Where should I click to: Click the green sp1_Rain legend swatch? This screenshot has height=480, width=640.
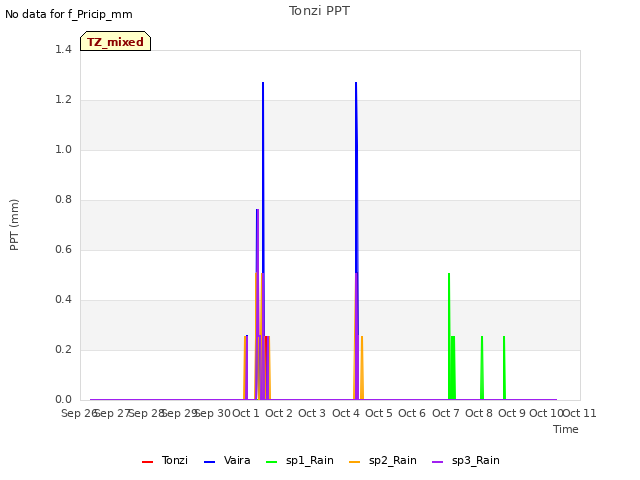(271, 462)
